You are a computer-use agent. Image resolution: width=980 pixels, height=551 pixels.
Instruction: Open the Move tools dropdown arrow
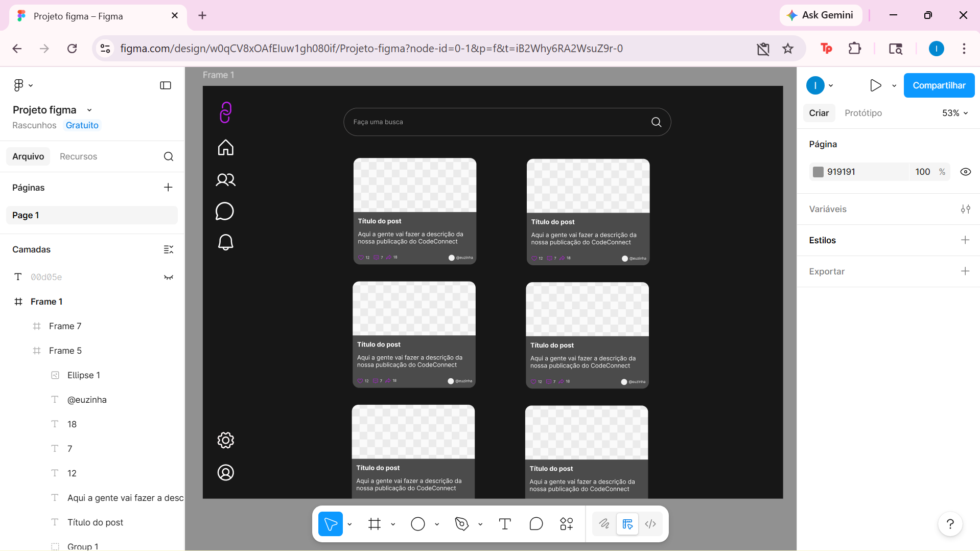349,524
